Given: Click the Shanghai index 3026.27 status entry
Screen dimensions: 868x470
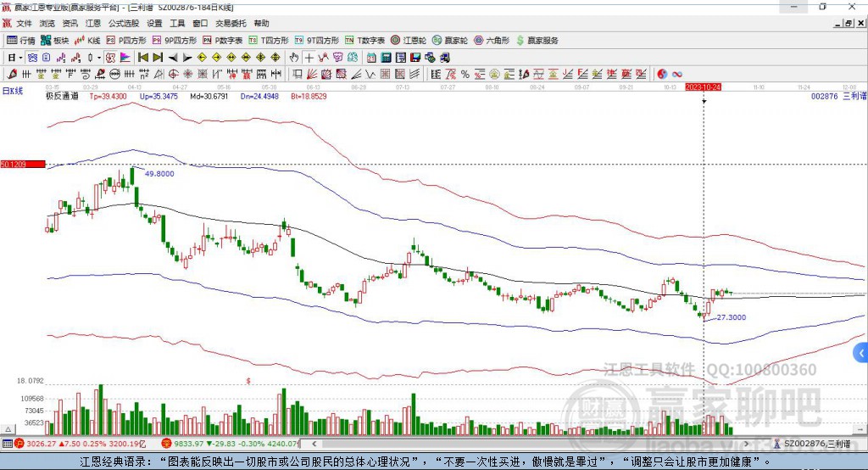Looking at the screenshot, I should 80,444.
